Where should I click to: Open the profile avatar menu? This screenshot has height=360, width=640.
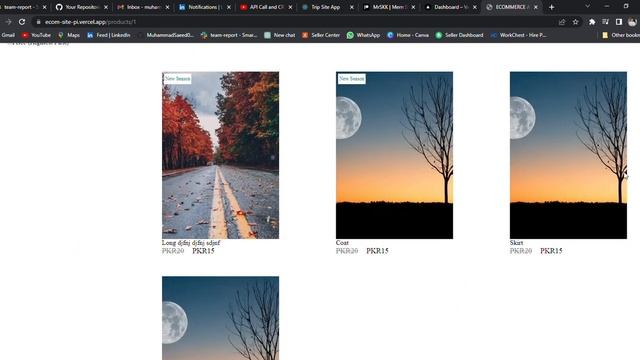click(632, 22)
